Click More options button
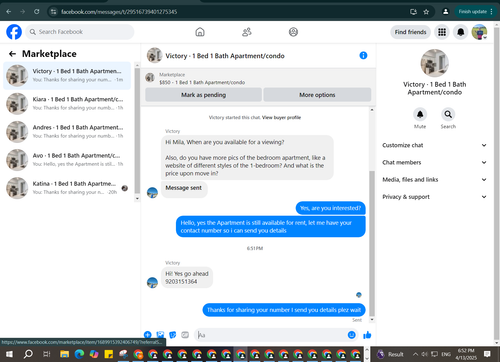This screenshot has width=500, height=362. (317, 95)
